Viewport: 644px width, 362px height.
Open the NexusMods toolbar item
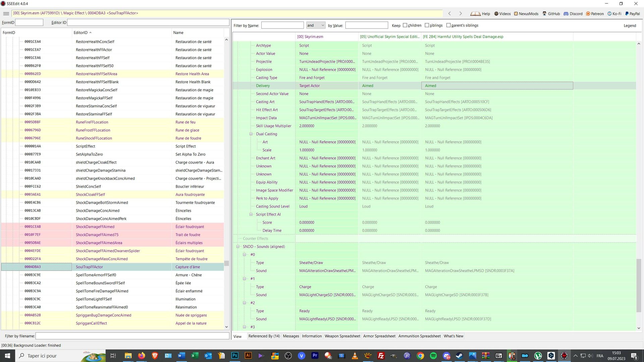pyautogui.click(x=526, y=14)
